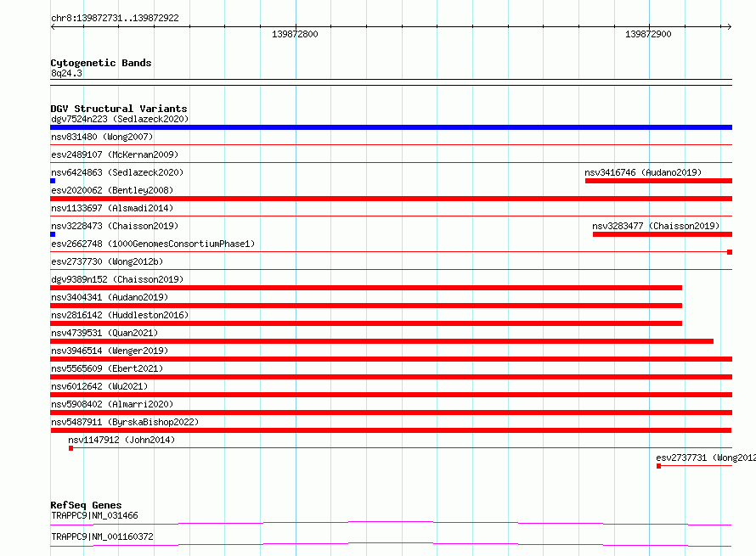The image size is (756, 556).
Task: Click the red nsv3404341 variant bar
Action: click(366, 306)
